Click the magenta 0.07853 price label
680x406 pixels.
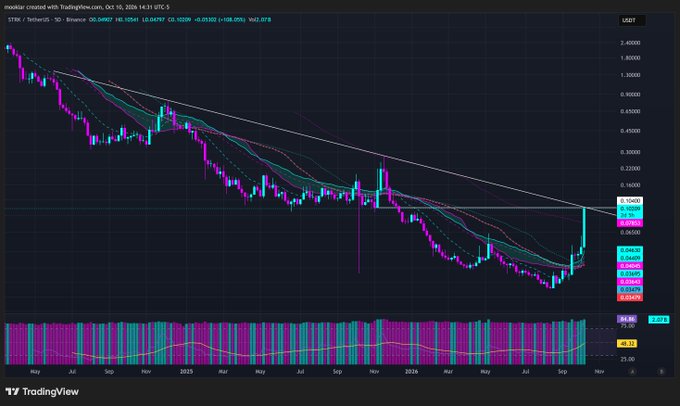coord(630,223)
